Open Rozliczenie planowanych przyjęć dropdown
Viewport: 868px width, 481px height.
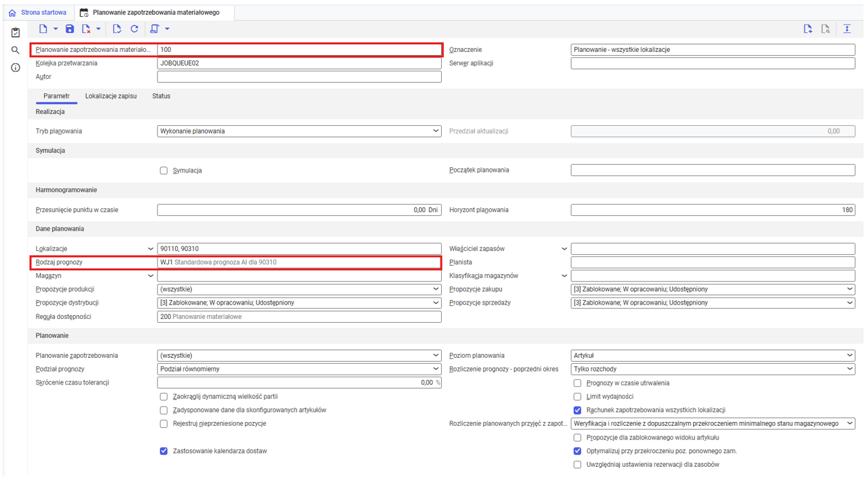[x=713, y=423]
